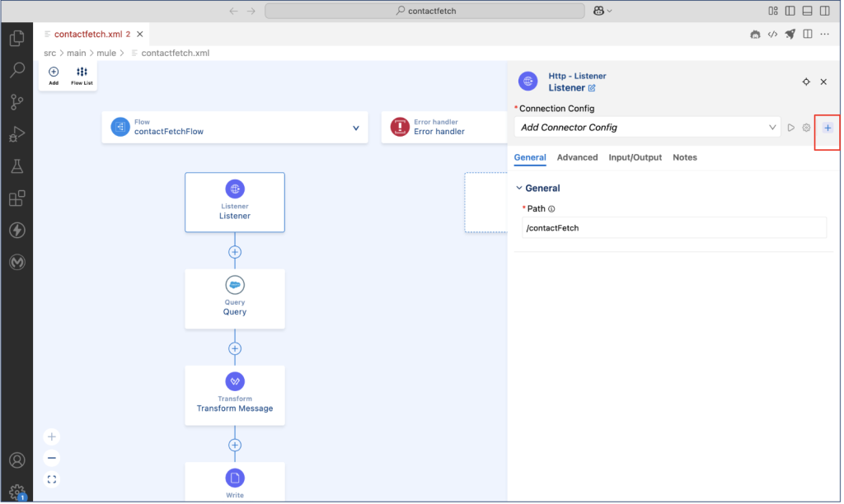844x504 pixels.
Task: Select the Transform Message node
Action: [x=235, y=395]
